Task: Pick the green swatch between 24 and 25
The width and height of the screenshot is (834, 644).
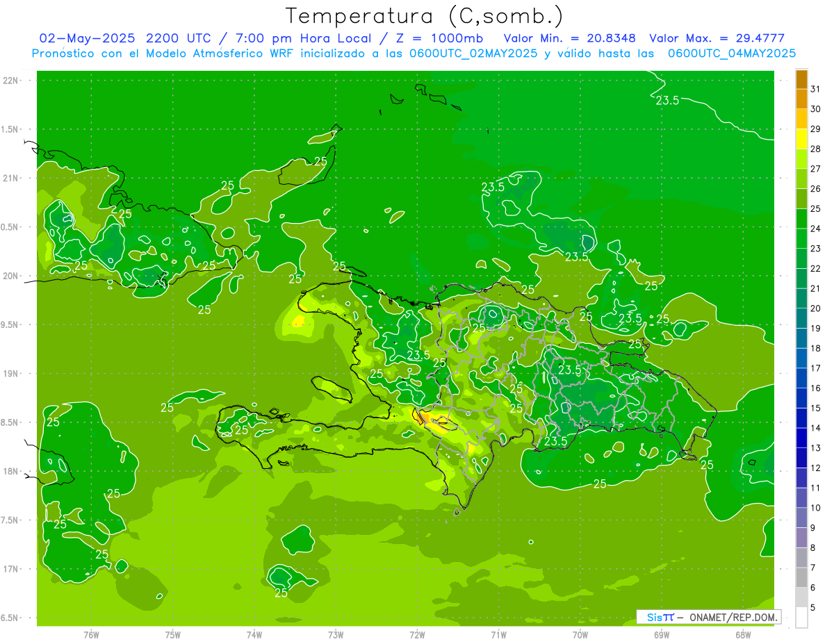Action: point(801,219)
